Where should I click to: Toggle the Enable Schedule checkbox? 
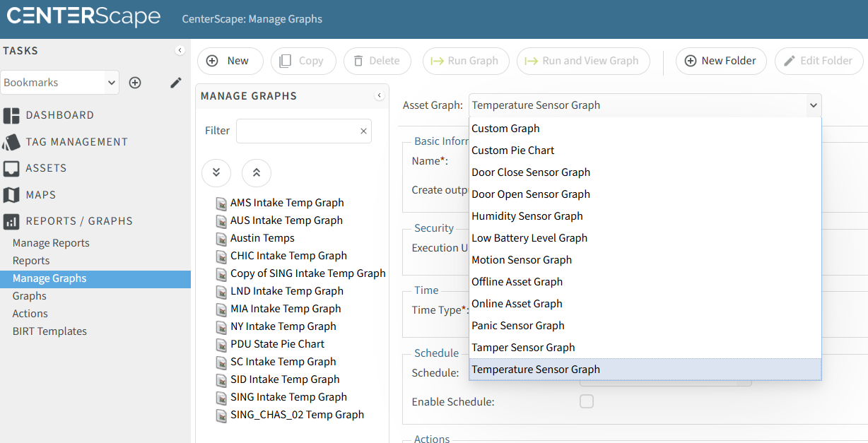(x=587, y=401)
